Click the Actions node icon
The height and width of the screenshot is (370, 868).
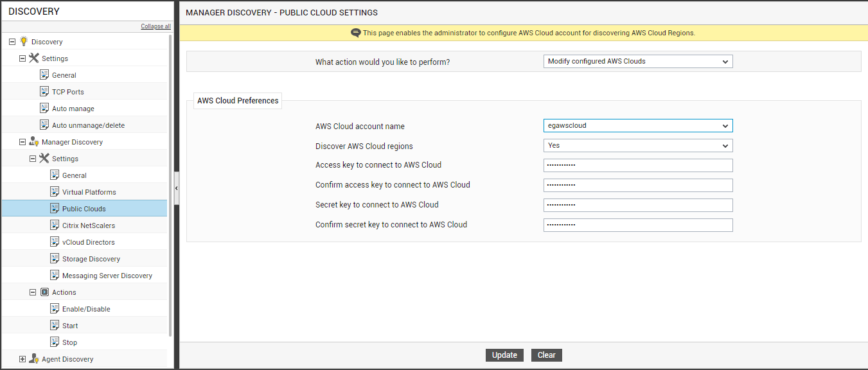[44, 292]
